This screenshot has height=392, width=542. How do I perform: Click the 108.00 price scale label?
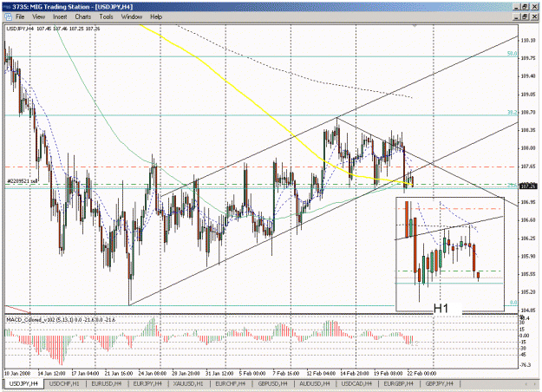tap(528, 148)
